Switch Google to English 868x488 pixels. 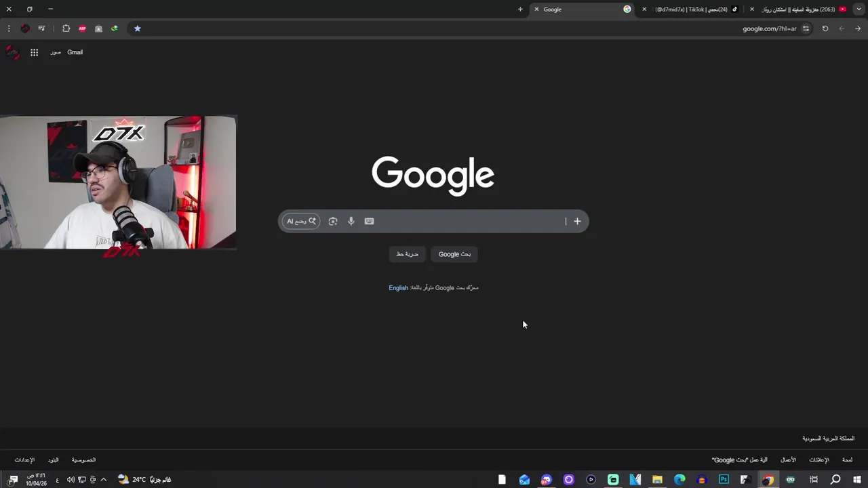(398, 288)
